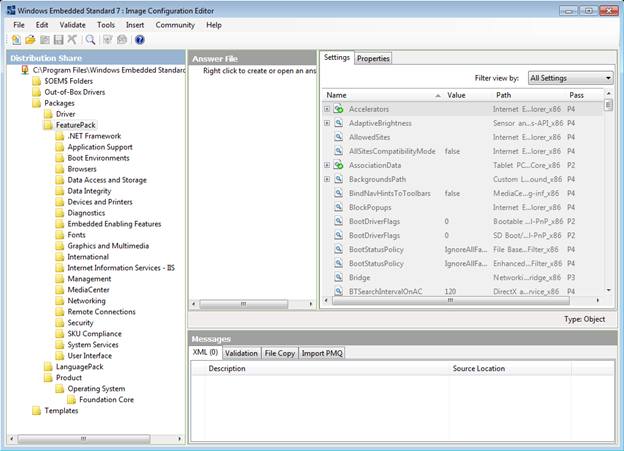
Task: Click the greyed icon left of the floppy disk
Action: point(45,40)
